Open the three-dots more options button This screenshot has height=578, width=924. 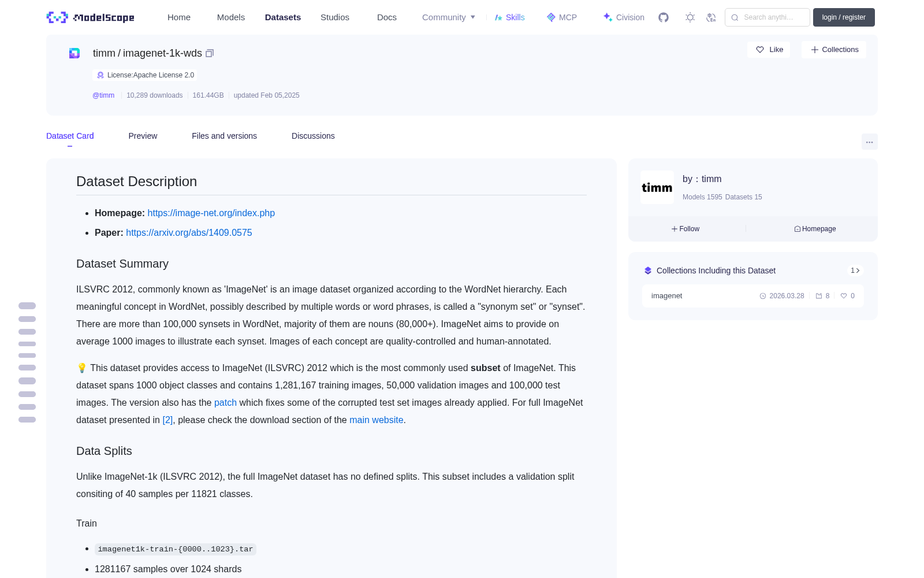pyautogui.click(x=869, y=142)
